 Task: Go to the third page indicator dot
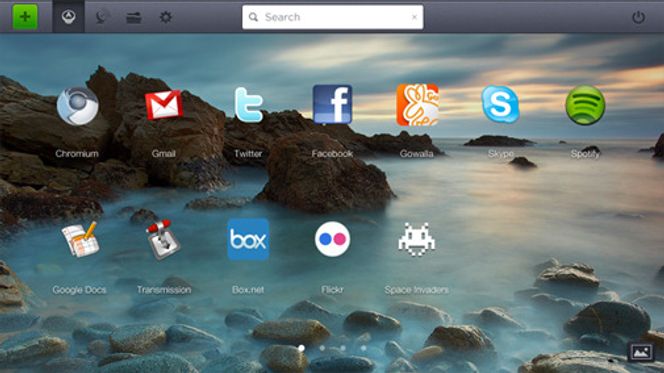(343, 348)
